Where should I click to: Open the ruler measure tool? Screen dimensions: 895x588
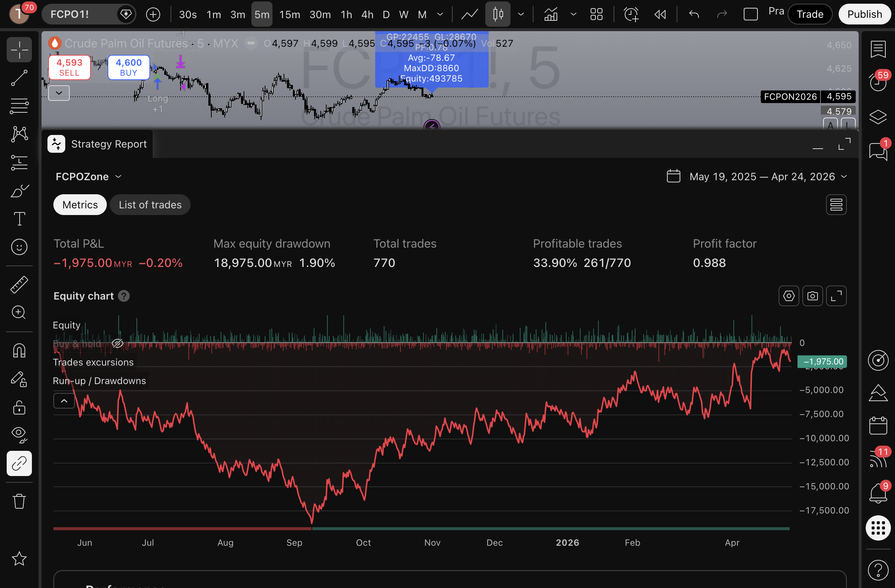click(19, 285)
